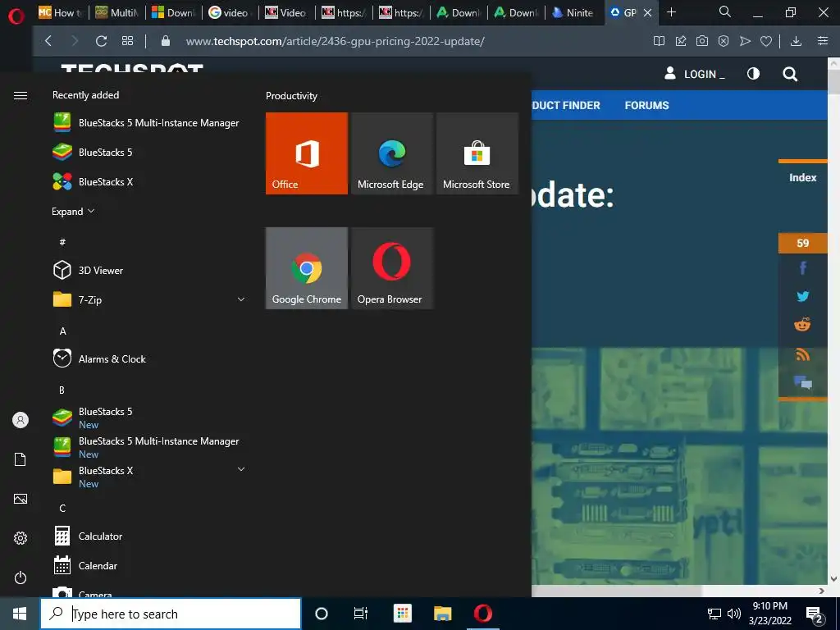Click the letter B section header

point(62,390)
